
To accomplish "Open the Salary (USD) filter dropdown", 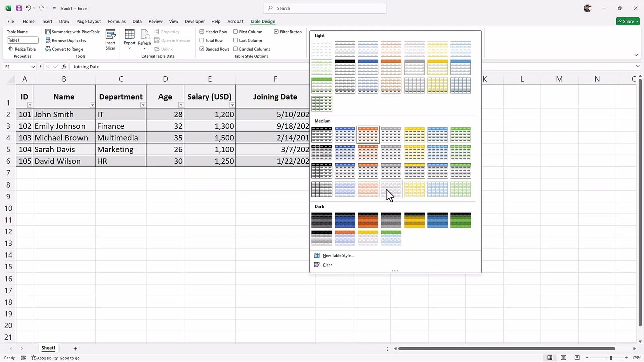I will 232,105.
